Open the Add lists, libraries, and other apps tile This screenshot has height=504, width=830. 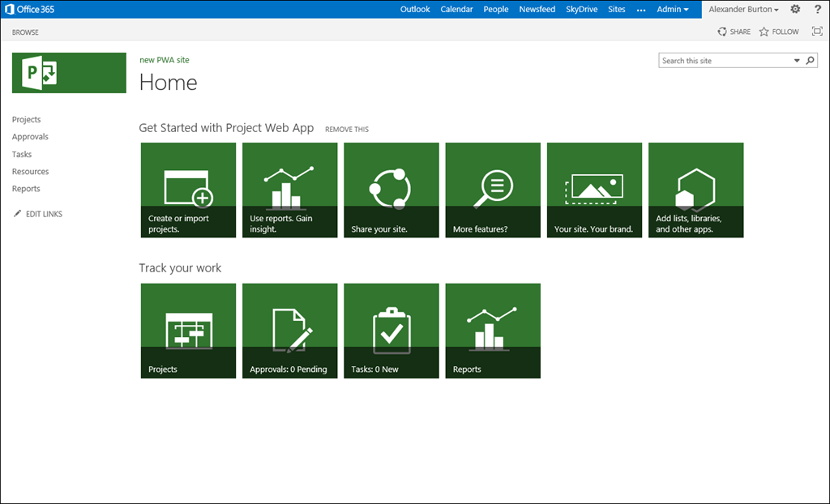click(x=696, y=190)
